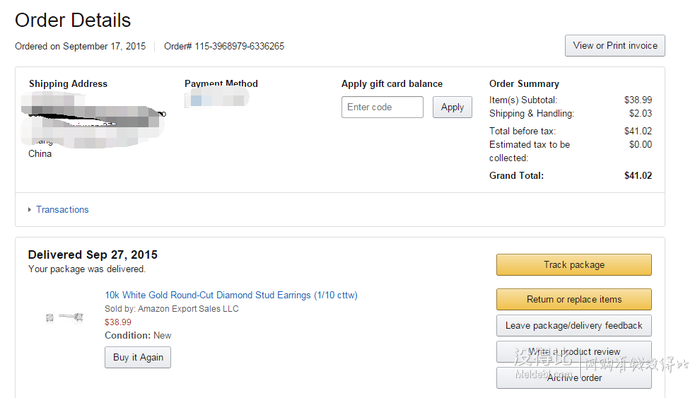Focus the gift card Enter code field
The height and width of the screenshot is (398, 700).
(382, 107)
